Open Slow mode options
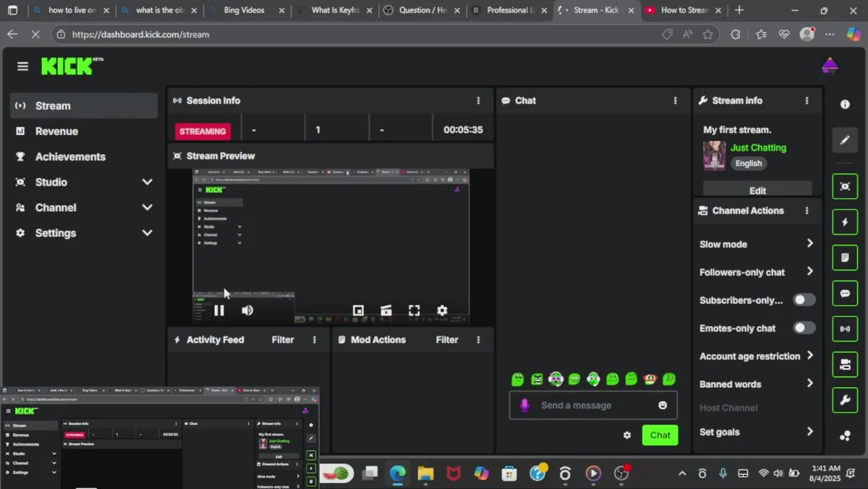868x489 pixels. [x=757, y=244]
